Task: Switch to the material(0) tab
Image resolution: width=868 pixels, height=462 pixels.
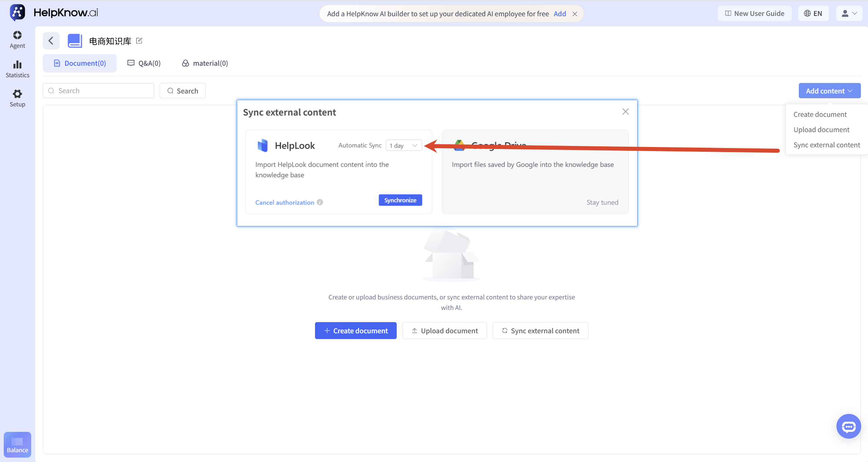Action: tap(205, 63)
